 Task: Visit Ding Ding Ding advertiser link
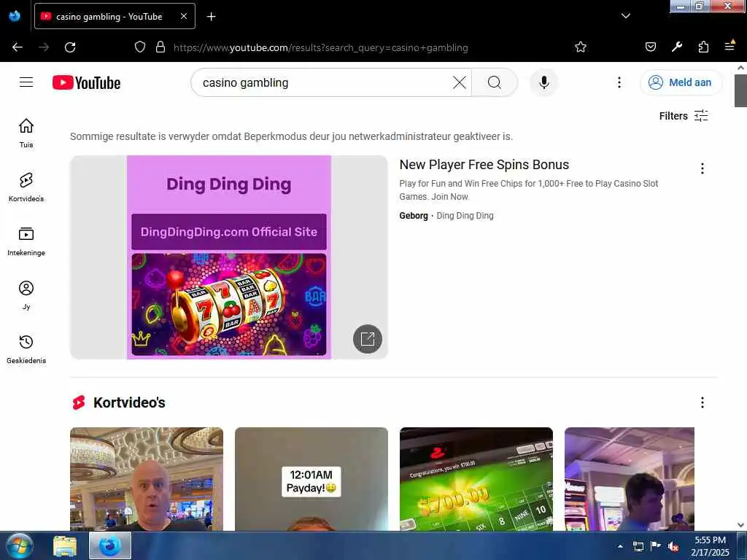(x=465, y=216)
